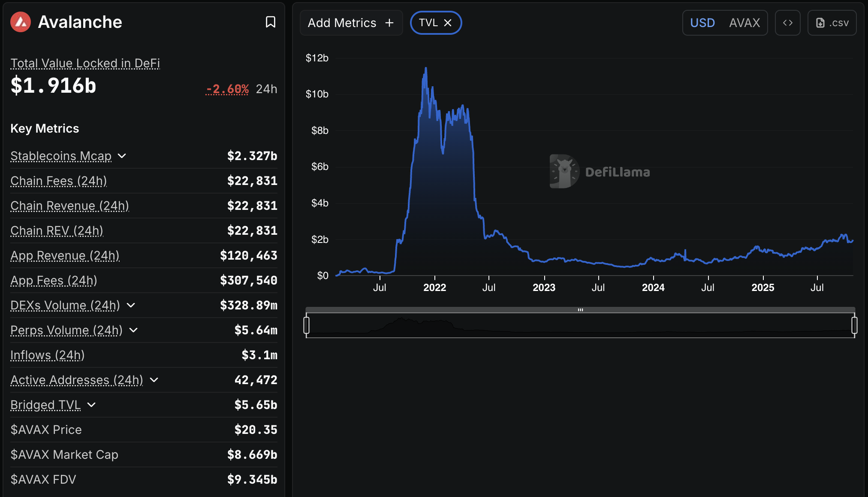Viewport: 868px width, 497px height.
Task: Download chart data as .csv
Action: coord(832,23)
